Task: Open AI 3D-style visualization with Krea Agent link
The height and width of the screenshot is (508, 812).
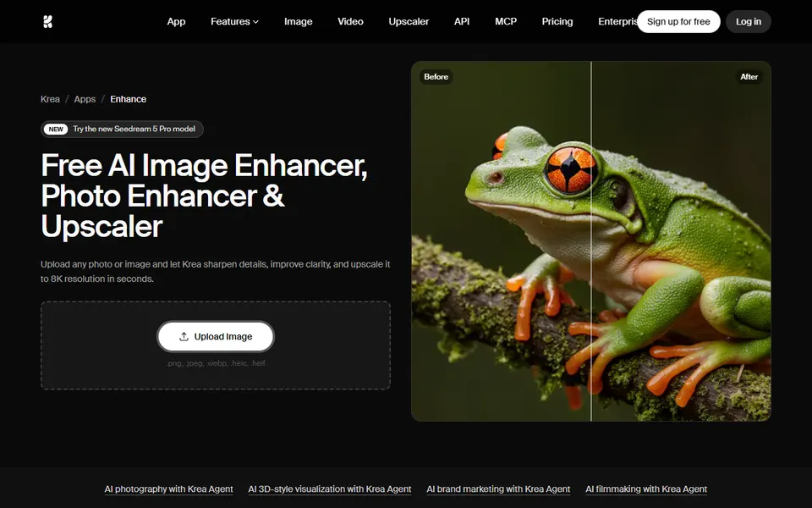Action: [x=330, y=489]
